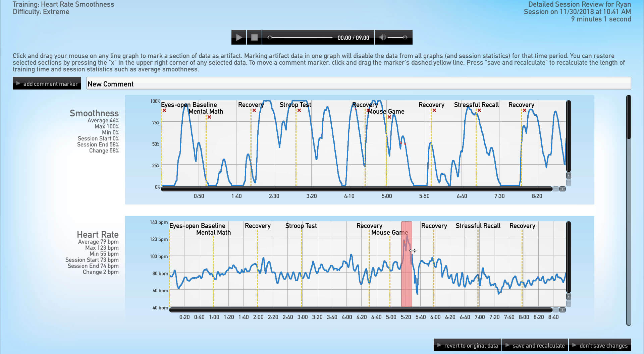This screenshot has width=644, height=354.
Task: Click the volume slider handle
Action: click(x=405, y=38)
